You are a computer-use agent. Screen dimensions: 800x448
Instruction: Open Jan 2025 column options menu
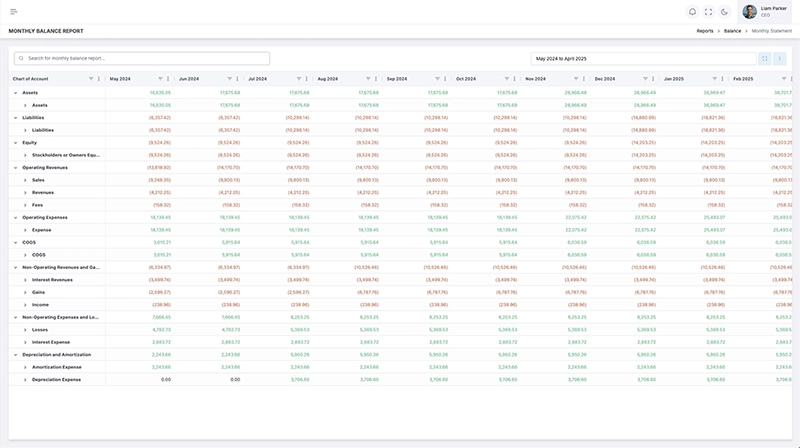(x=722, y=79)
